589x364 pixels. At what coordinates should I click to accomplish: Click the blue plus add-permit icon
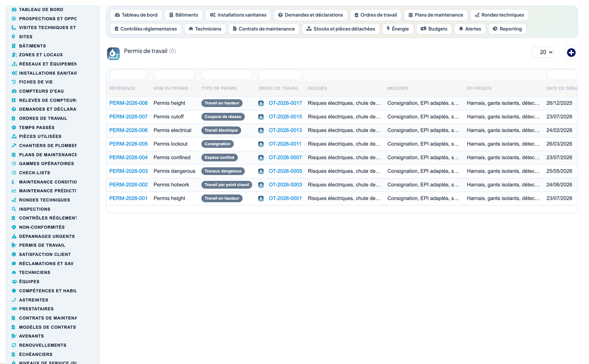571,53
